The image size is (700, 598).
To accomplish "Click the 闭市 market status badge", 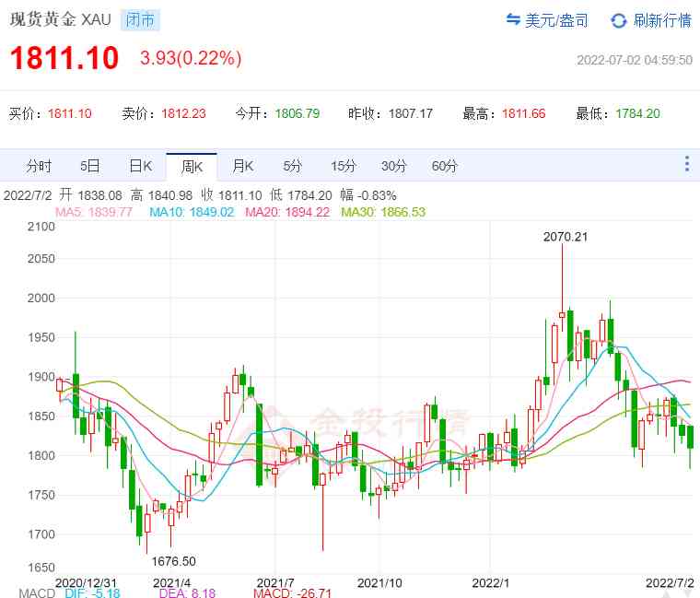I will 140,20.
